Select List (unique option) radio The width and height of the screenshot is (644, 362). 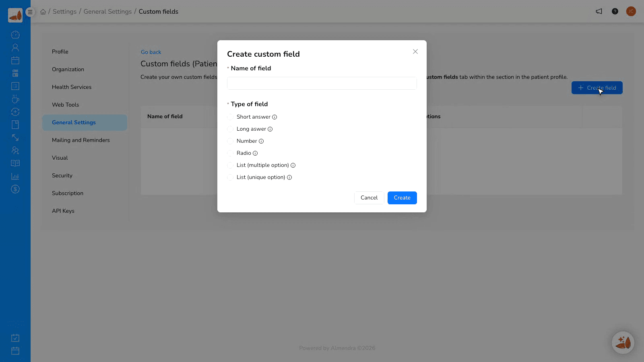230,177
